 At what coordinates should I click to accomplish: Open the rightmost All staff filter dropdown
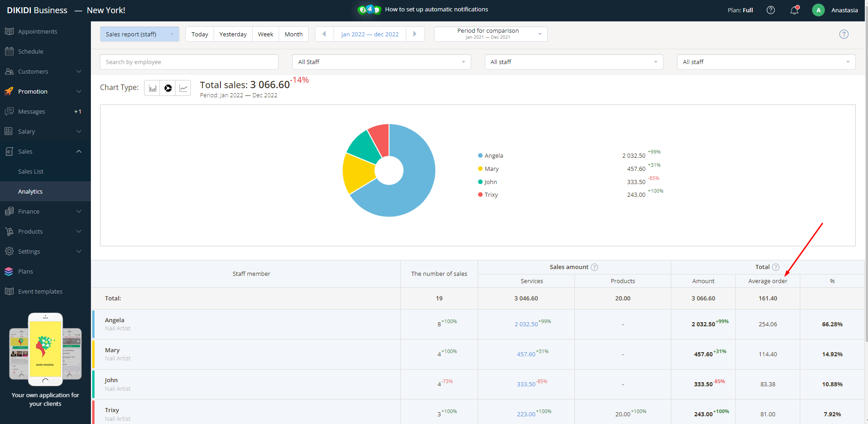(x=766, y=62)
